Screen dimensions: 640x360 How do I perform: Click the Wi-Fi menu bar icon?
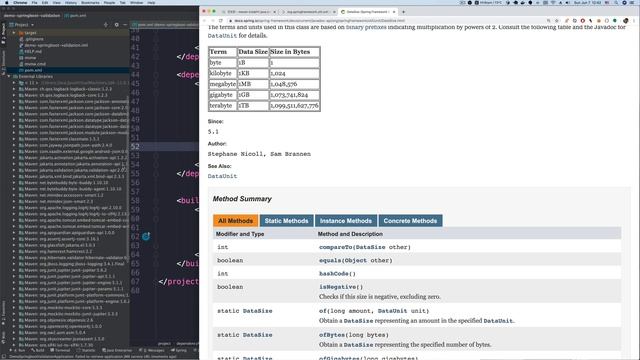pyautogui.click(x=553, y=2)
